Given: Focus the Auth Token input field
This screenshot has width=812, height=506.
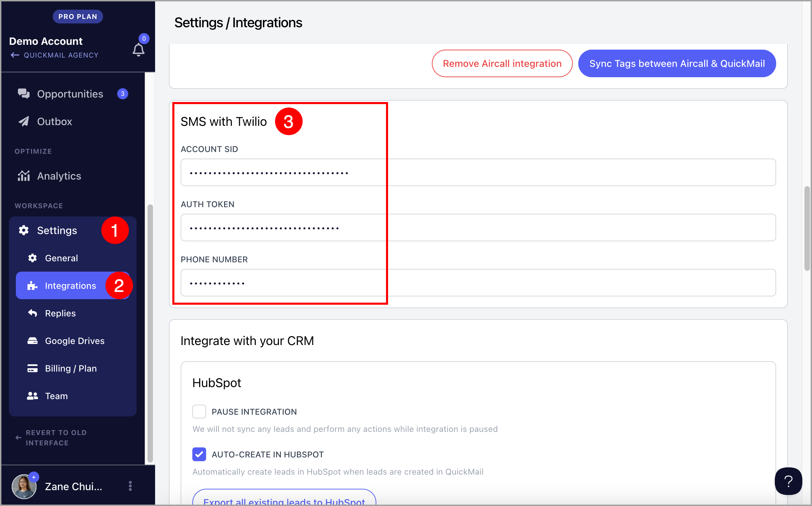Looking at the screenshot, I should click(x=478, y=227).
